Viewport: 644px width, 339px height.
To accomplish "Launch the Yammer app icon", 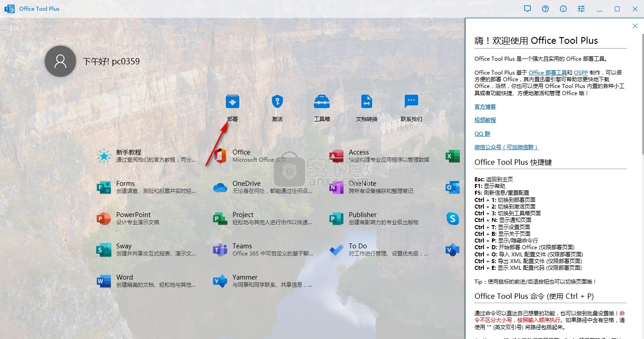I will coord(220,281).
